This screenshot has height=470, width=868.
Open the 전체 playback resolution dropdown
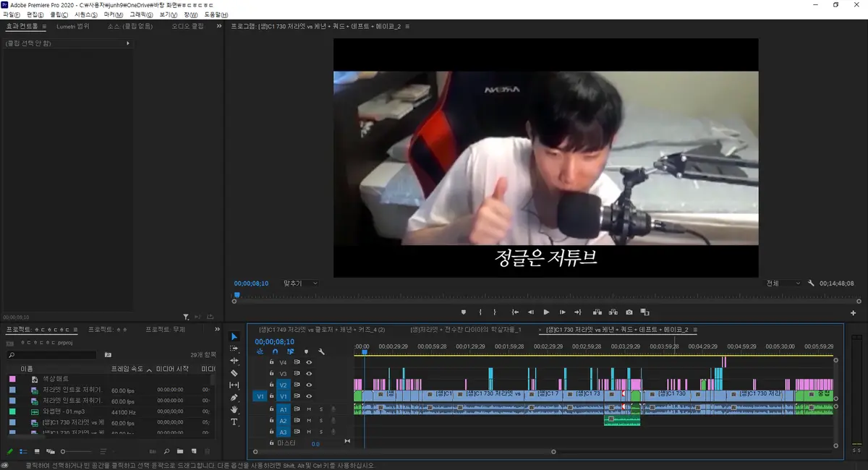[783, 283]
